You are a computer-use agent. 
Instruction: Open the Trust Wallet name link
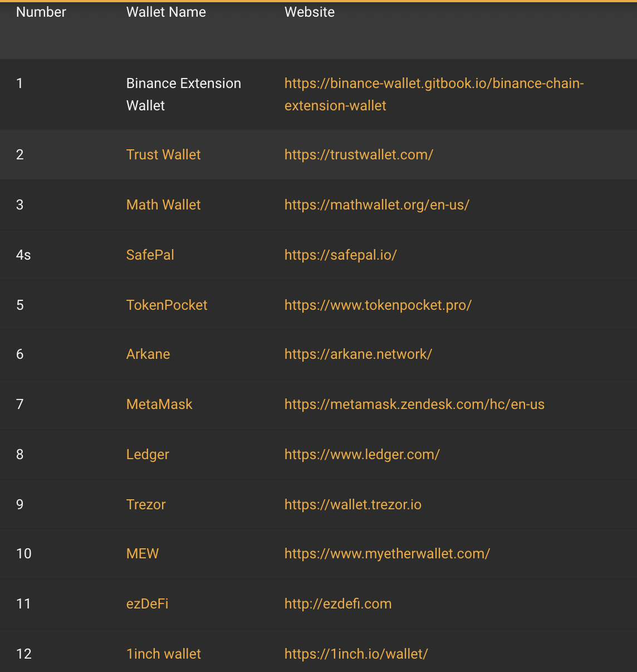pyautogui.click(x=163, y=154)
